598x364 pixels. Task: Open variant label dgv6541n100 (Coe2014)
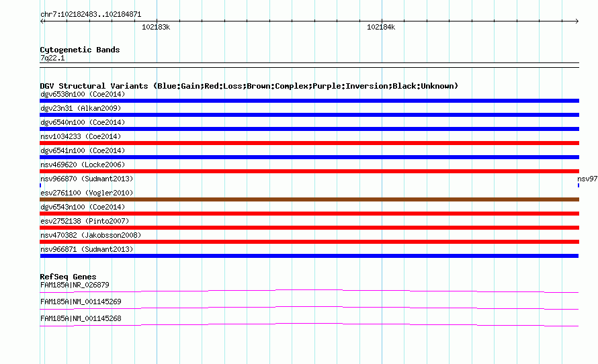(x=83, y=150)
